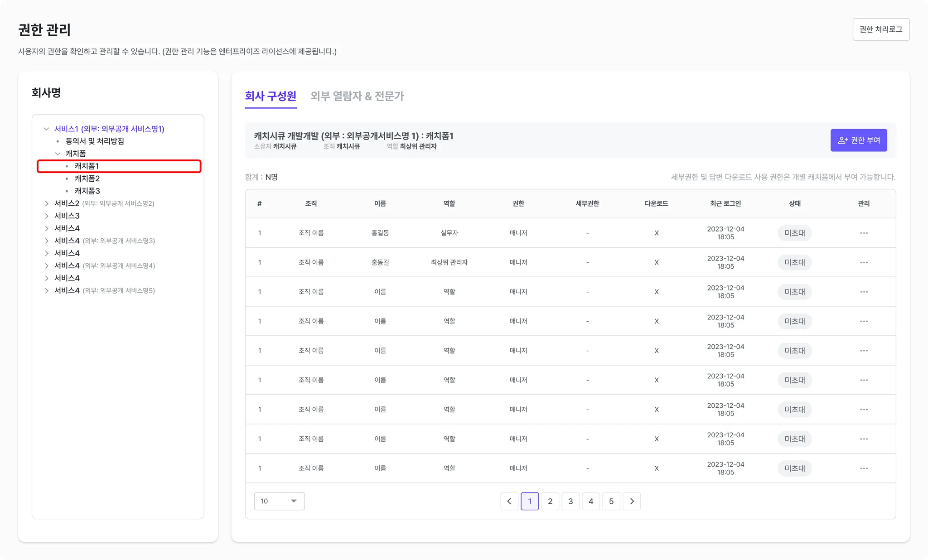Screen dimensions: 928x560
Task: Select 동의서 및 처리방침 tree item
Action: click(x=95, y=141)
